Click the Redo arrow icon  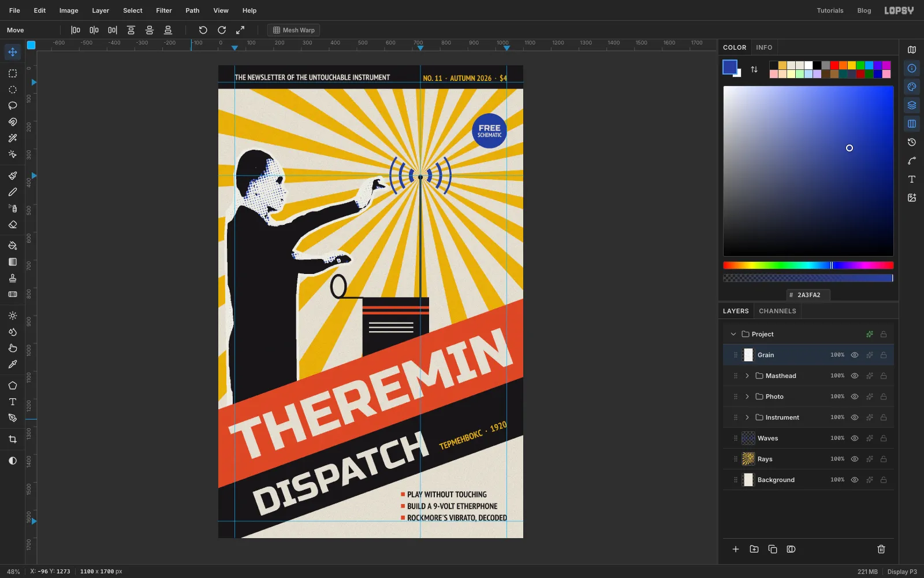tap(222, 30)
